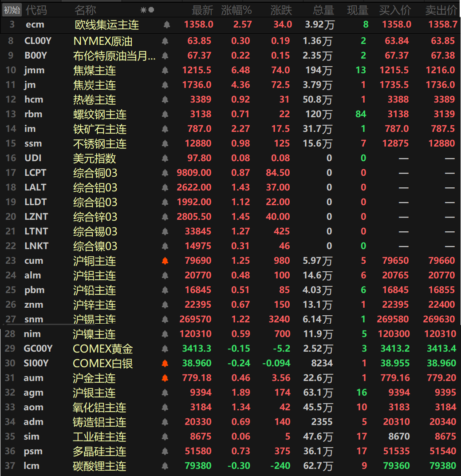This screenshot has width=461, height=476.
Task: Click the alert bell for 氧化铝主连
Action: (165, 407)
